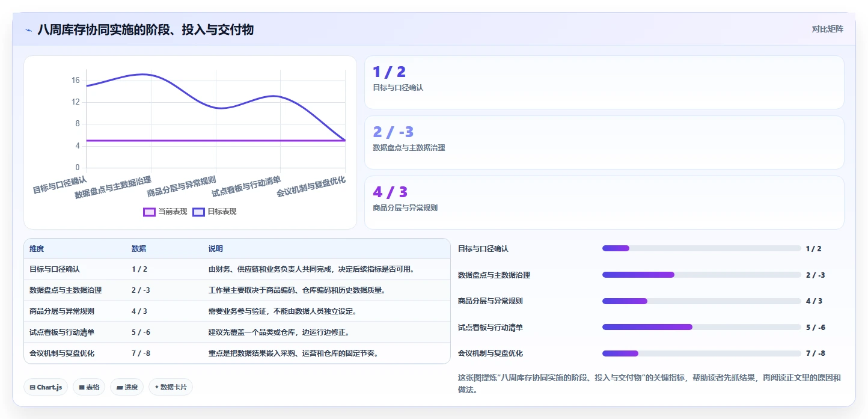
Task: Click the chart x-axis label 试点看板与行动清单
Action: (x=246, y=187)
